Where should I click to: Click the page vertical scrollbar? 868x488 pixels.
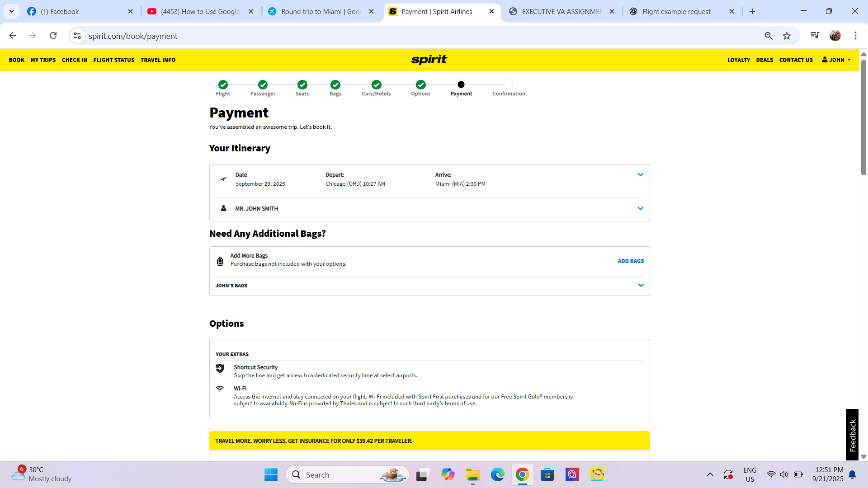tap(863, 117)
